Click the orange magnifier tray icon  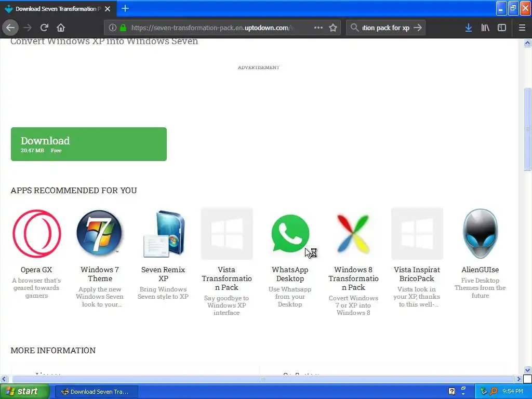(494, 392)
